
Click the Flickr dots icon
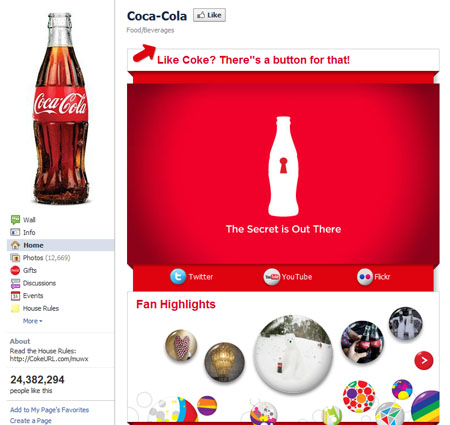[x=365, y=277]
